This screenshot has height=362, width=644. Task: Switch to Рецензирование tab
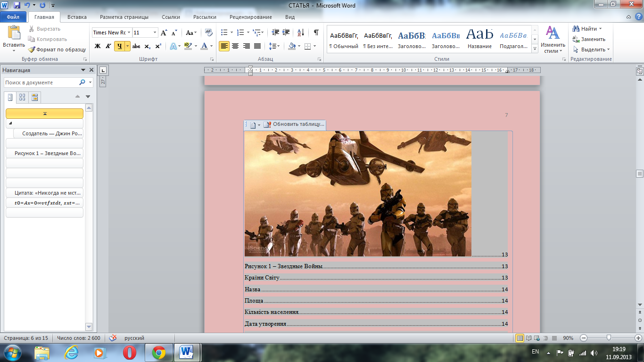251,17
